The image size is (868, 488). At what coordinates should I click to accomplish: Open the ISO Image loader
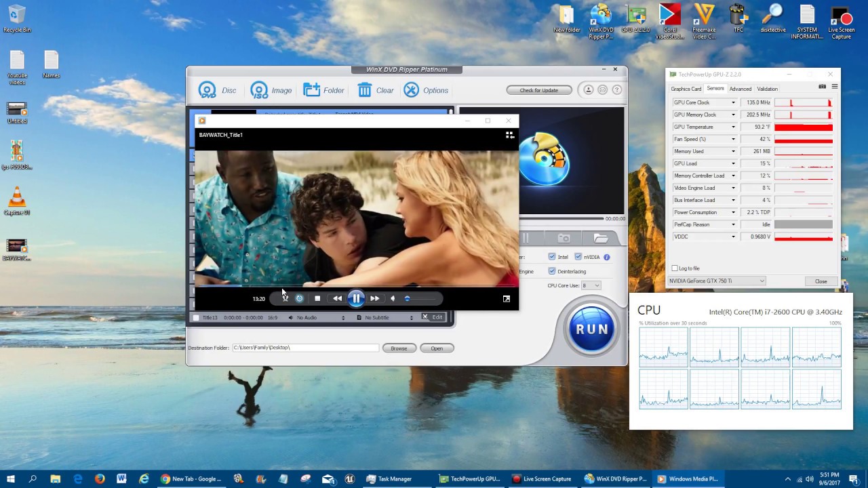271,90
